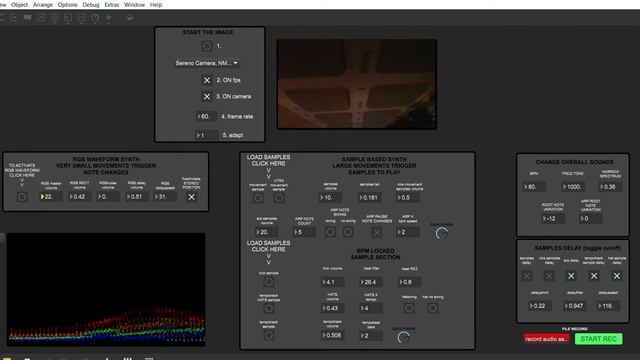This screenshot has height=360, width=640.
Task: Click the frame rate number box showing 60
Action: coord(207,116)
